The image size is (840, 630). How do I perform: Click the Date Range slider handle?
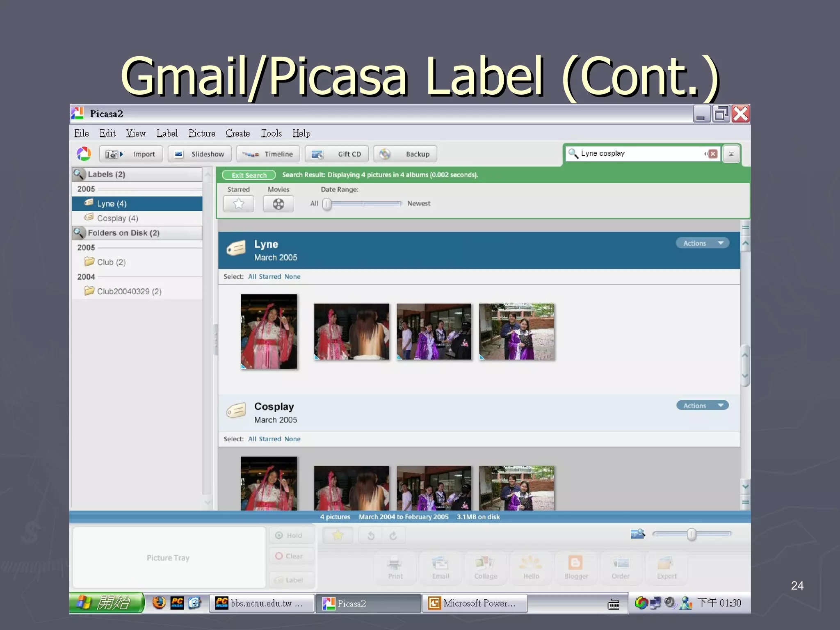(x=326, y=204)
